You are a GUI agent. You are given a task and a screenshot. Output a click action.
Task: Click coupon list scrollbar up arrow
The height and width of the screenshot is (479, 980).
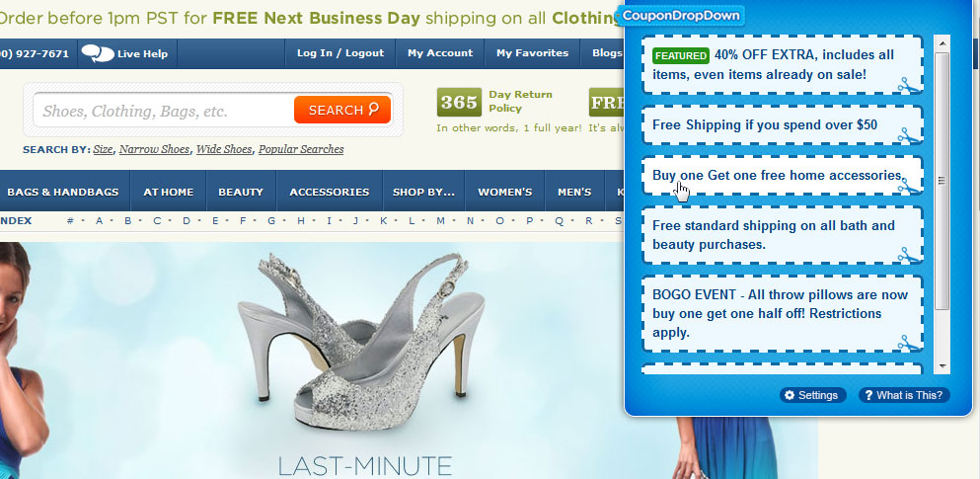(x=942, y=43)
